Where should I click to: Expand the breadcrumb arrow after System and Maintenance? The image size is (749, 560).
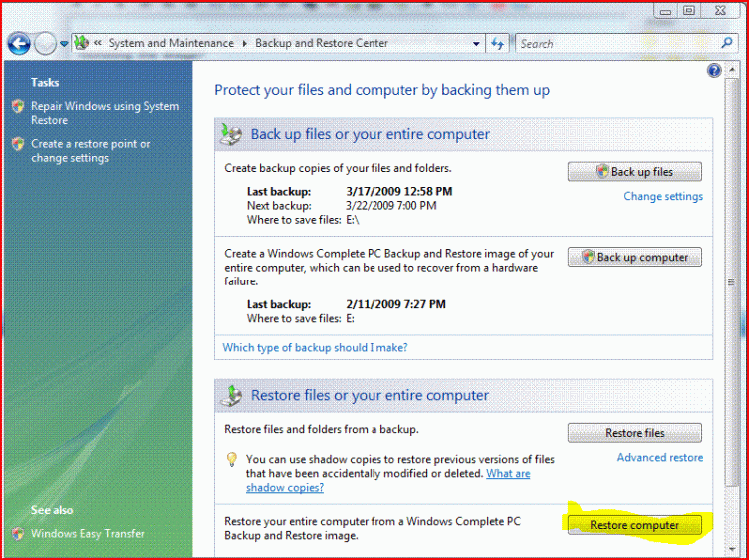click(244, 44)
